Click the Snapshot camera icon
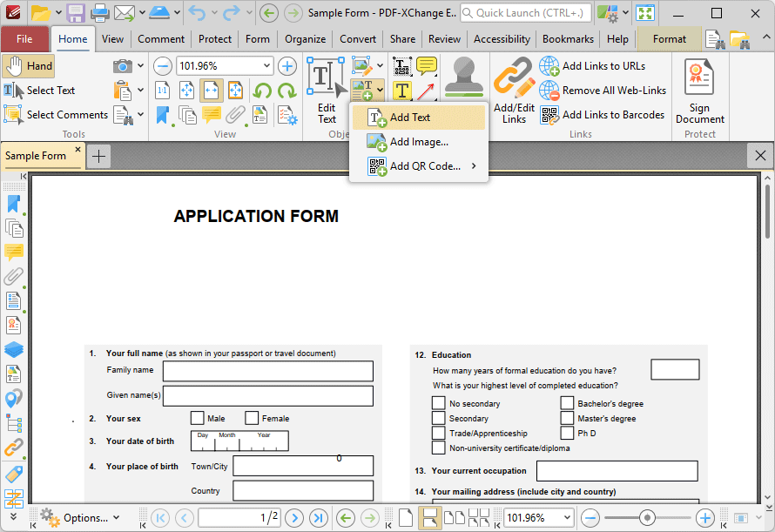The width and height of the screenshot is (775, 532). (122, 66)
